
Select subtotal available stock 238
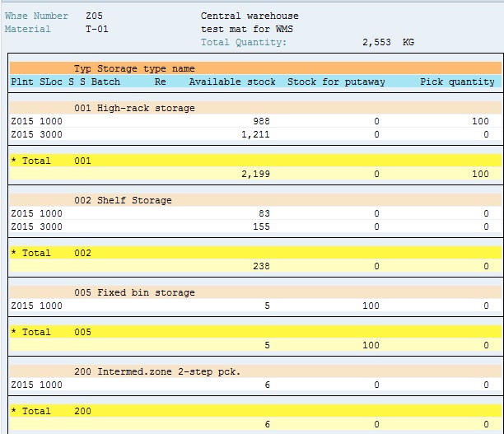point(261,266)
